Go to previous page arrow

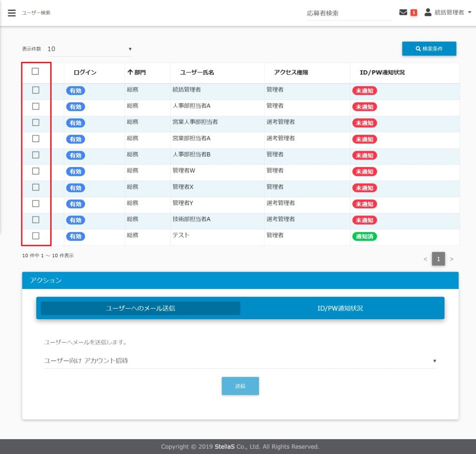(425, 259)
